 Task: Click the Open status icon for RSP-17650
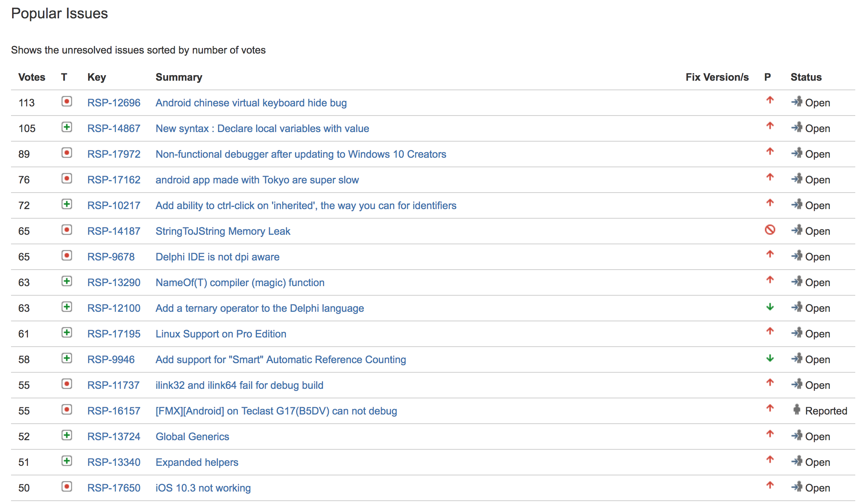(x=797, y=486)
